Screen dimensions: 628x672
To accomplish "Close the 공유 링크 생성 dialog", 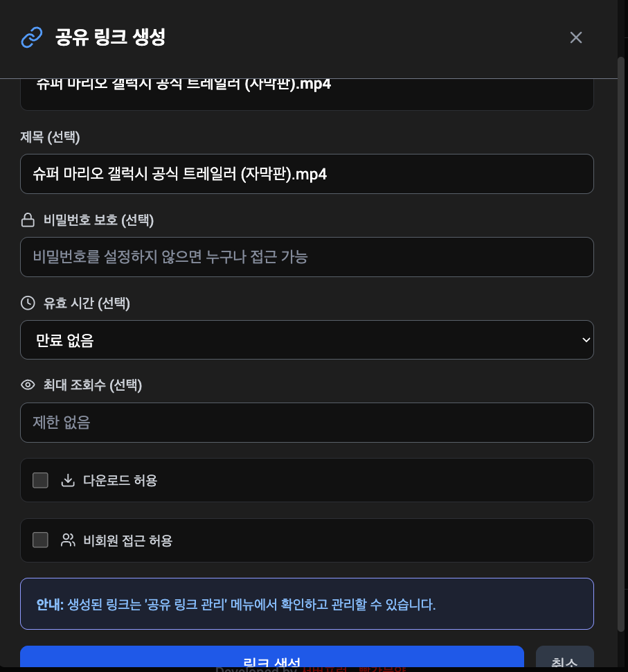I will (x=576, y=37).
